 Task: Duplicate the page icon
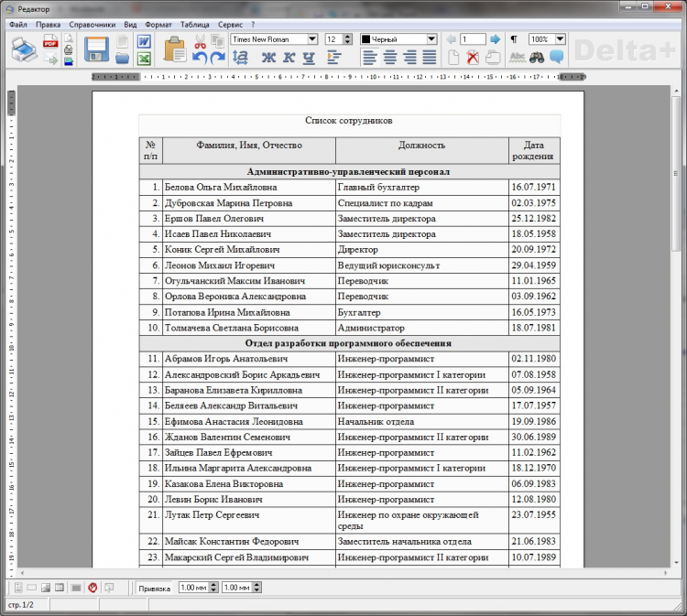pos(494,58)
